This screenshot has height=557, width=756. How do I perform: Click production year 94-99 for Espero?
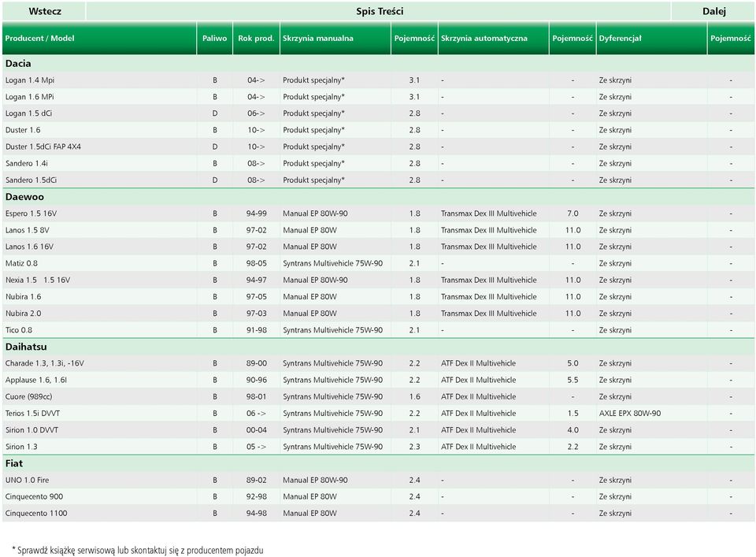pos(256,214)
